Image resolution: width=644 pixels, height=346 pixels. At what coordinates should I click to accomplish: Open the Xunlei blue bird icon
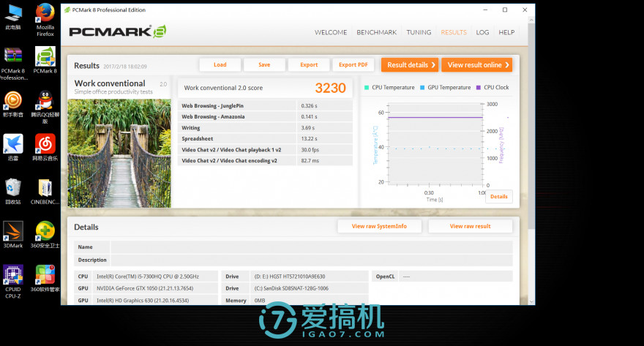[12, 147]
